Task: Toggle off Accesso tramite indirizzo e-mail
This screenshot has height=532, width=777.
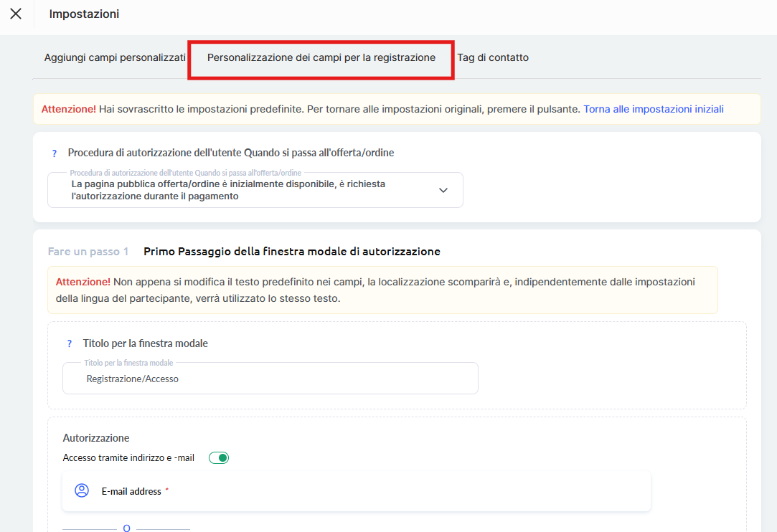Action: pos(219,458)
